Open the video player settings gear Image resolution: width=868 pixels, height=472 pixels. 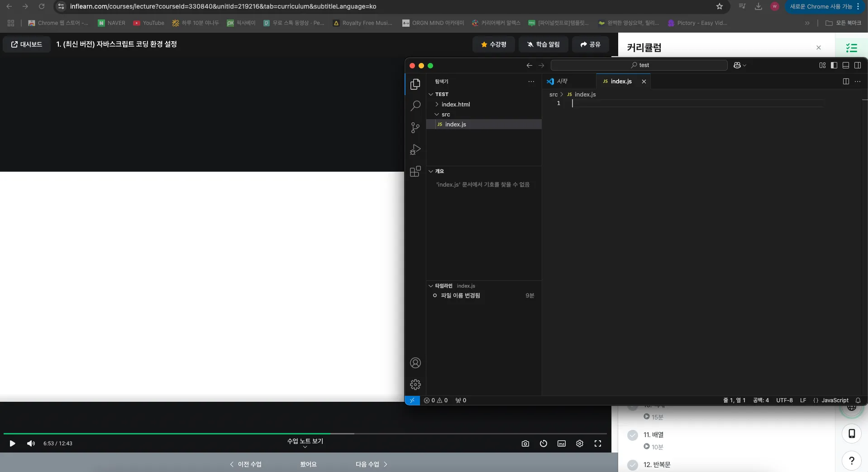click(x=580, y=443)
